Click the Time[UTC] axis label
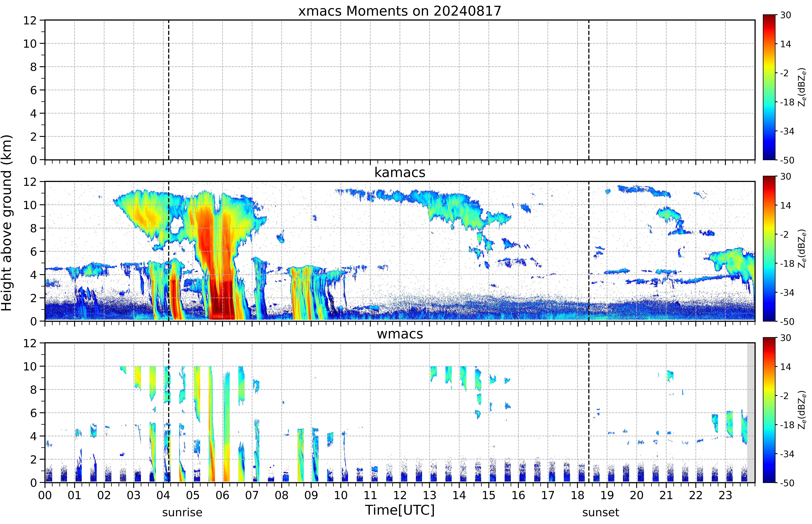This screenshot has height=524, width=812. [x=400, y=510]
